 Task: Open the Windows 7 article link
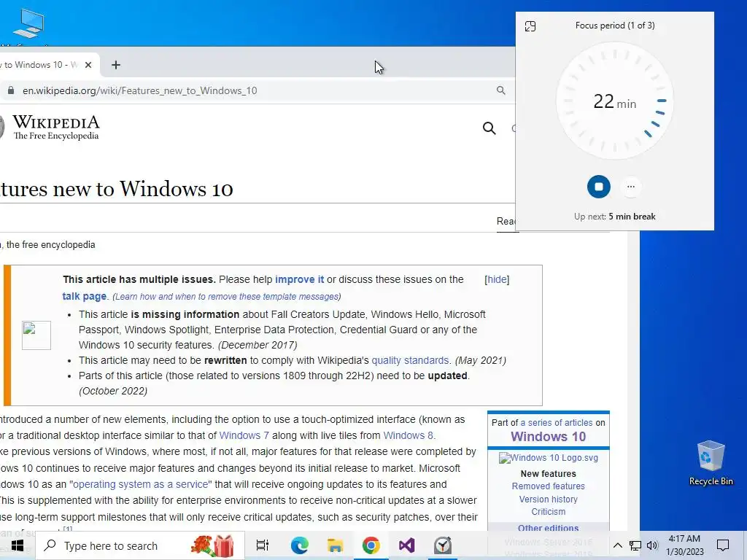[244, 435]
